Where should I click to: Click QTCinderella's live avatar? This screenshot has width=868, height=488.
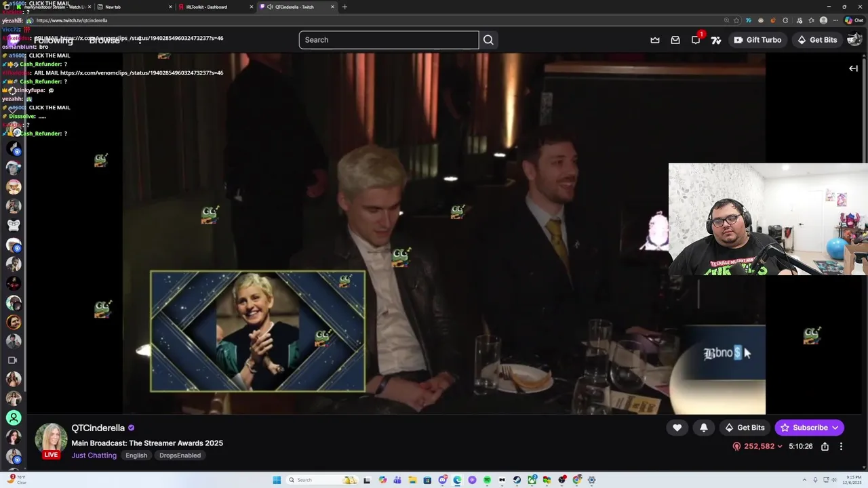click(51, 441)
